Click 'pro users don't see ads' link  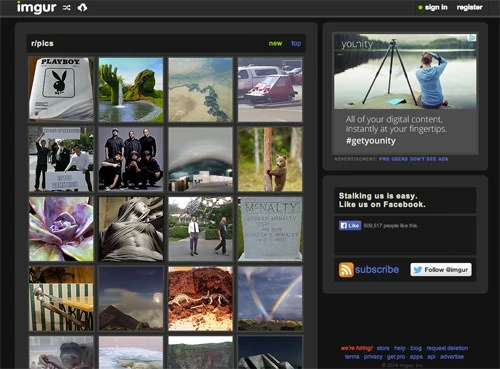[x=413, y=159]
